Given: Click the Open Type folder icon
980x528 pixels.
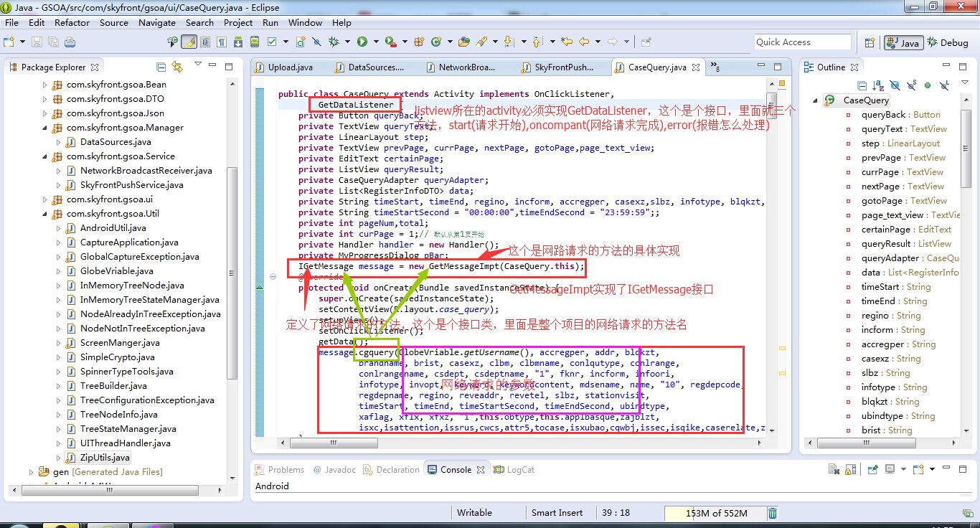Looking at the screenshot, I should pos(463,42).
